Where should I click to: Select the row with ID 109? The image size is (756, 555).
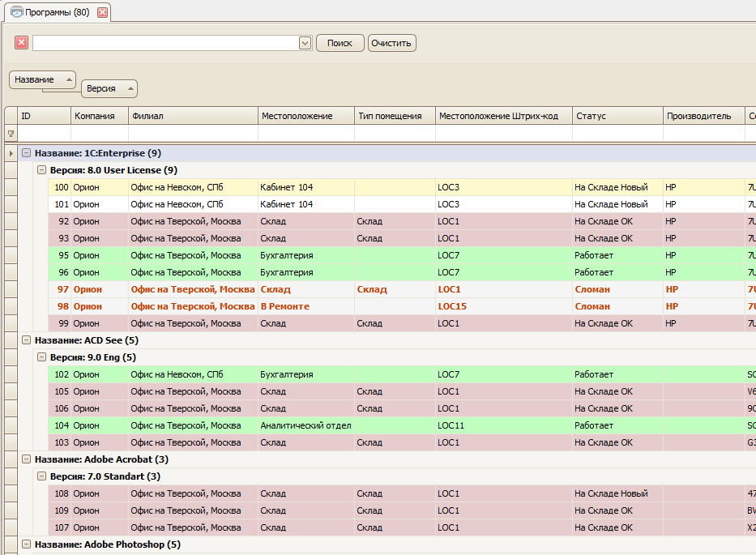tap(402, 510)
